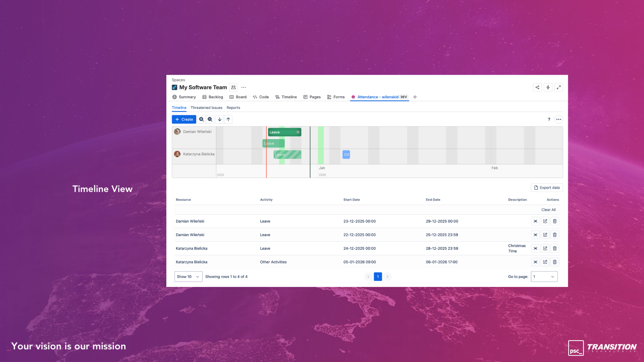Click Clear All in the table
The height and width of the screenshot is (362, 644).
[x=548, y=210]
